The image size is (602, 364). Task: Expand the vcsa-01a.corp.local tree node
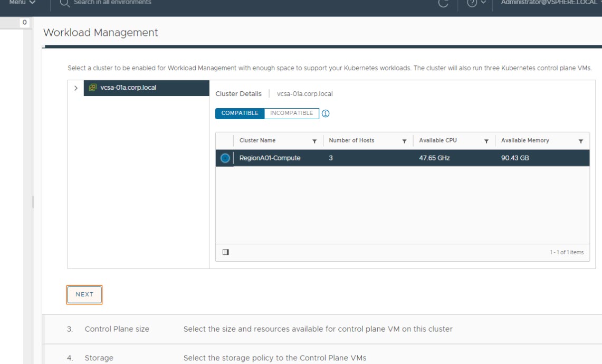click(x=76, y=88)
